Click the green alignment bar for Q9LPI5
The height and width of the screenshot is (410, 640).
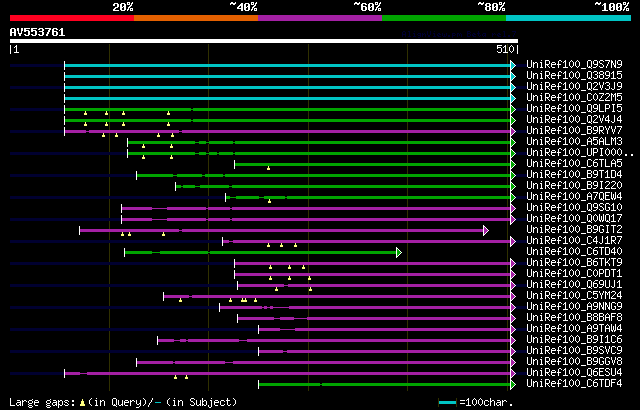coord(287,109)
